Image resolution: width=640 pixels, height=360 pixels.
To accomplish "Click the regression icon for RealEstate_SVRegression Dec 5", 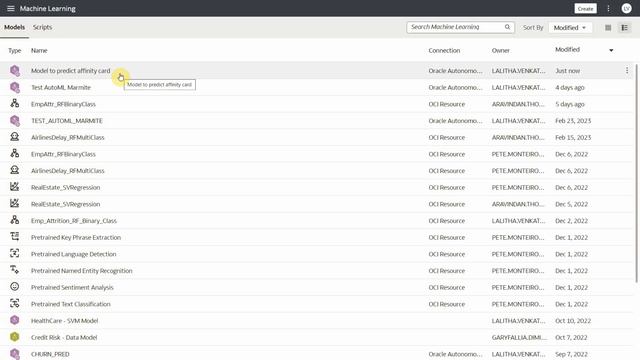I will click(15, 203).
